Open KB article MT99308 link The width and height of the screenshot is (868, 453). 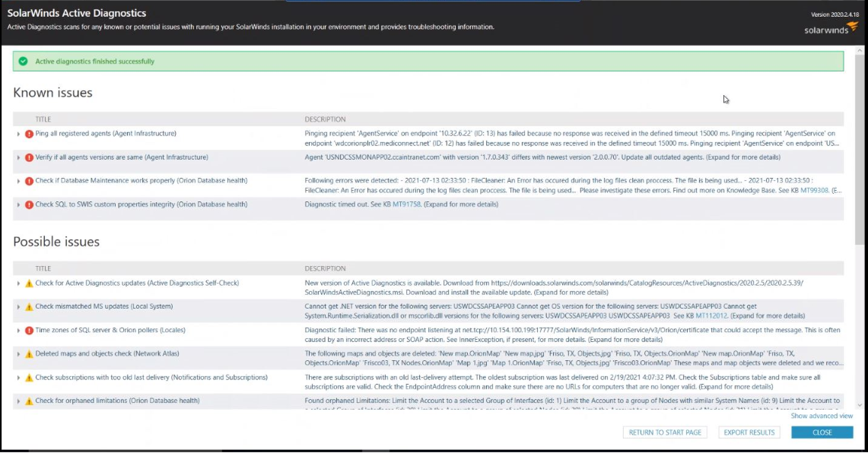[x=814, y=190]
